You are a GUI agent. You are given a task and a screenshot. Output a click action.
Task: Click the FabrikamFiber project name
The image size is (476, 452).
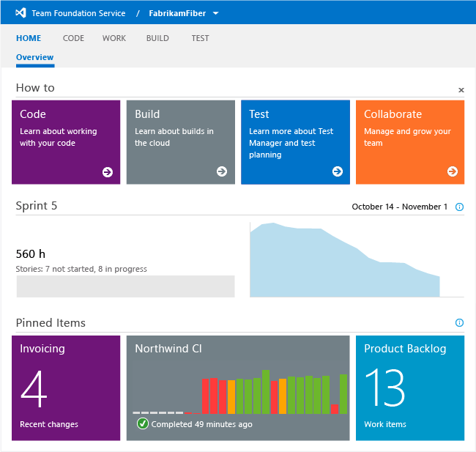(x=177, y=13)
